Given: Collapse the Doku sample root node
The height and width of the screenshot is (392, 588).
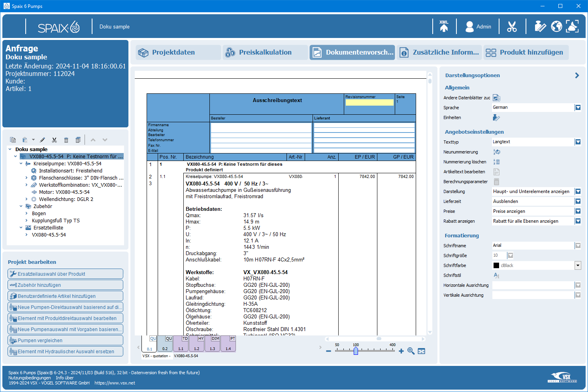Looking at the screenshot, I should coord(10,149).
